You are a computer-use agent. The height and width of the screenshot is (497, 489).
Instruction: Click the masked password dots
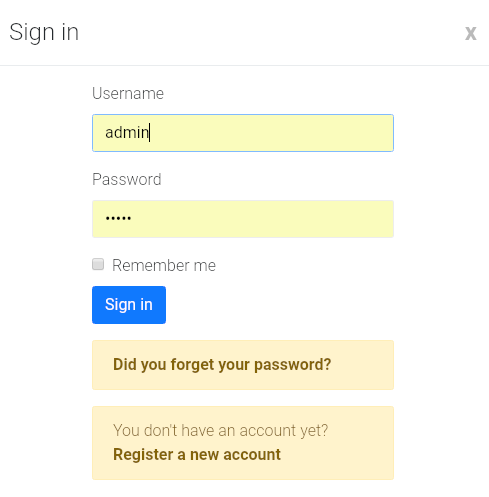[x=118, y=219]
